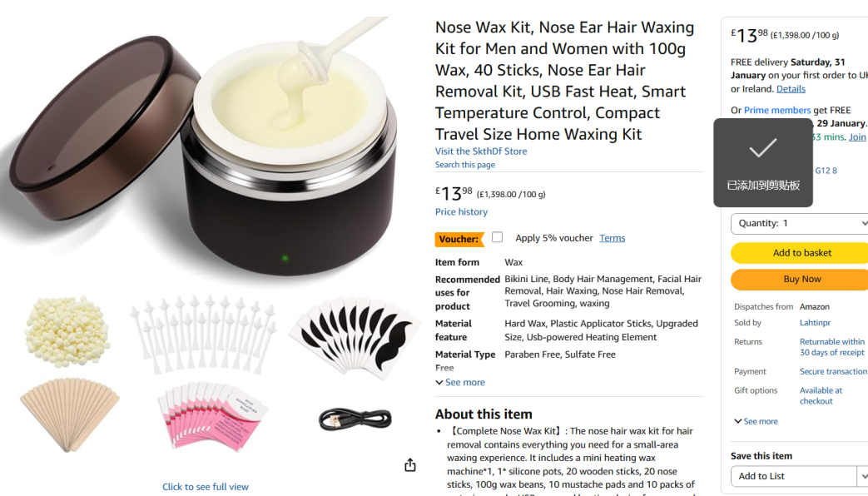868x496 pixels.
Task: Visit the SkthDf Store link
Action: (x=481, y=151)
